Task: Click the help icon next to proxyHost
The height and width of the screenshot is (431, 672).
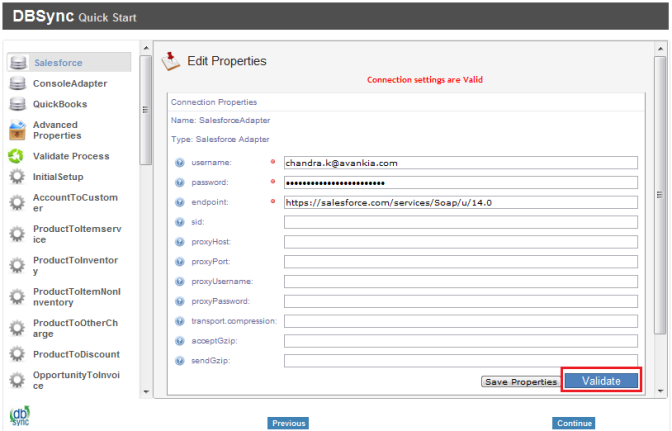Action: pos(180,242)
